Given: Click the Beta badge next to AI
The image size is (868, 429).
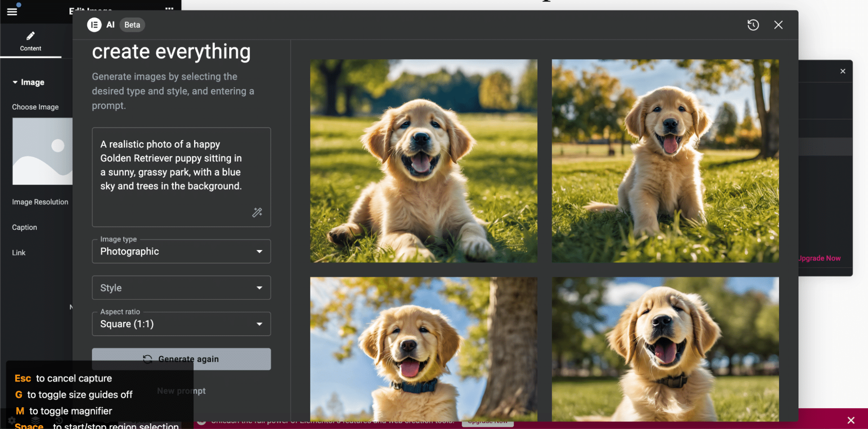Looking at the screenshot, I should [x=132, y=25].
